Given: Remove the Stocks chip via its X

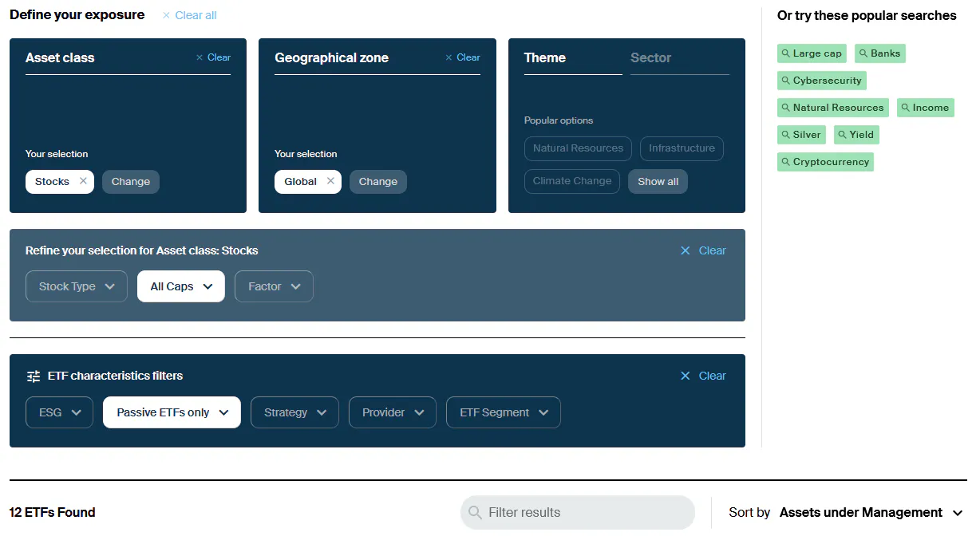Looking at the screenshot, I should 83,182.
